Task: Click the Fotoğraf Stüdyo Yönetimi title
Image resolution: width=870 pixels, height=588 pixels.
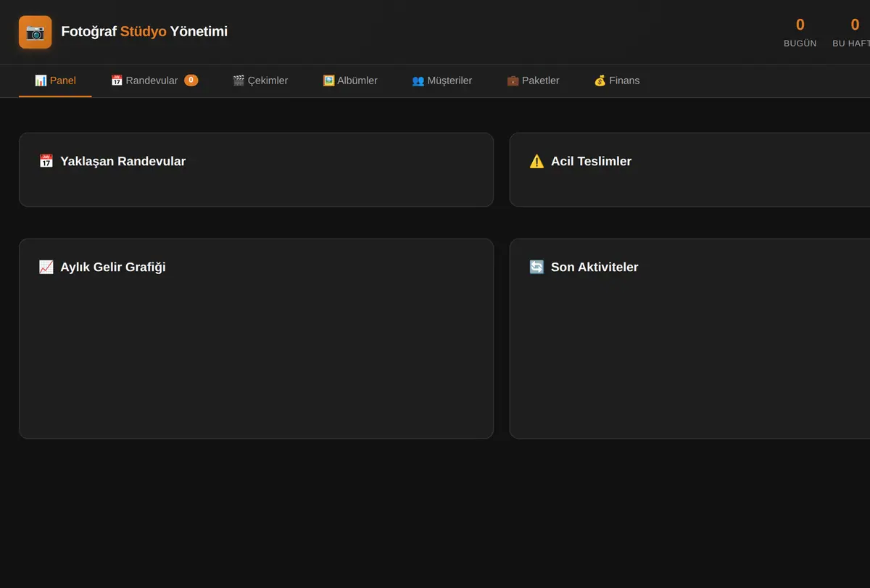Action: pyautogui.click(x=144, y=32)
